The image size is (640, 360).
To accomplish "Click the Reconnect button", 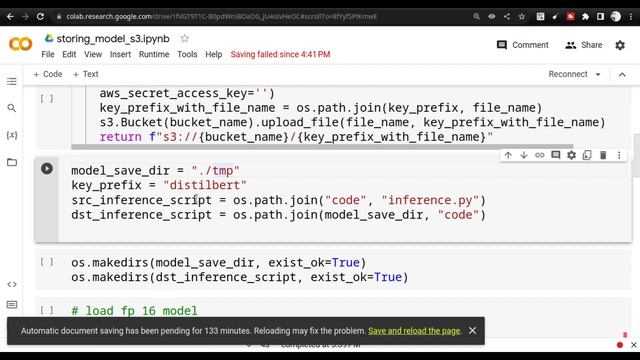I will coord(568,74).
